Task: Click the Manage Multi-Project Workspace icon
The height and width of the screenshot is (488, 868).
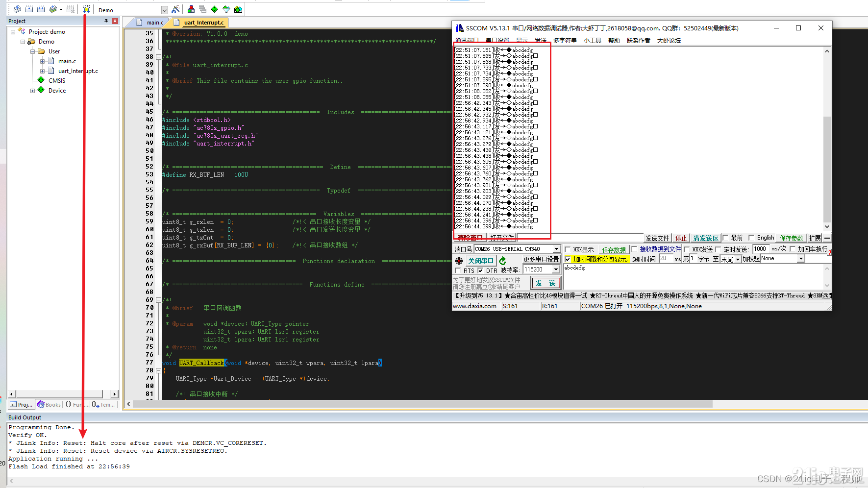Action: pyautogui.click(x=202, y=9)
